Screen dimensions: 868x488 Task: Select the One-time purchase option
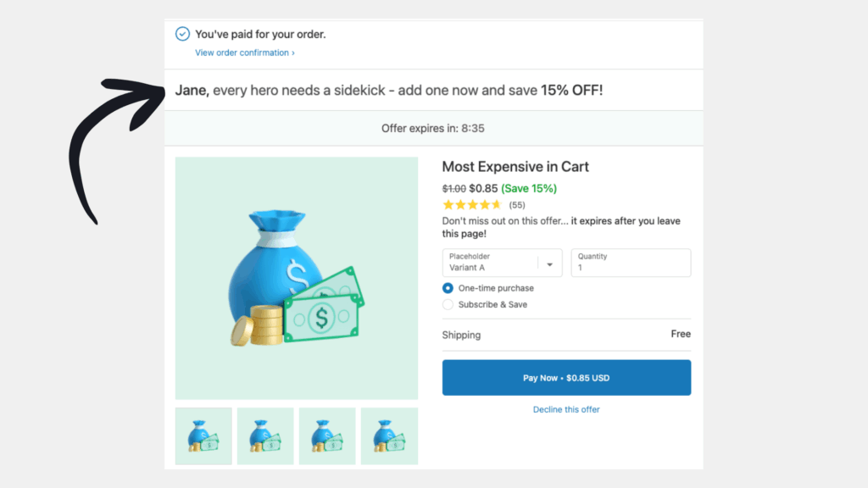pos(448,288)
